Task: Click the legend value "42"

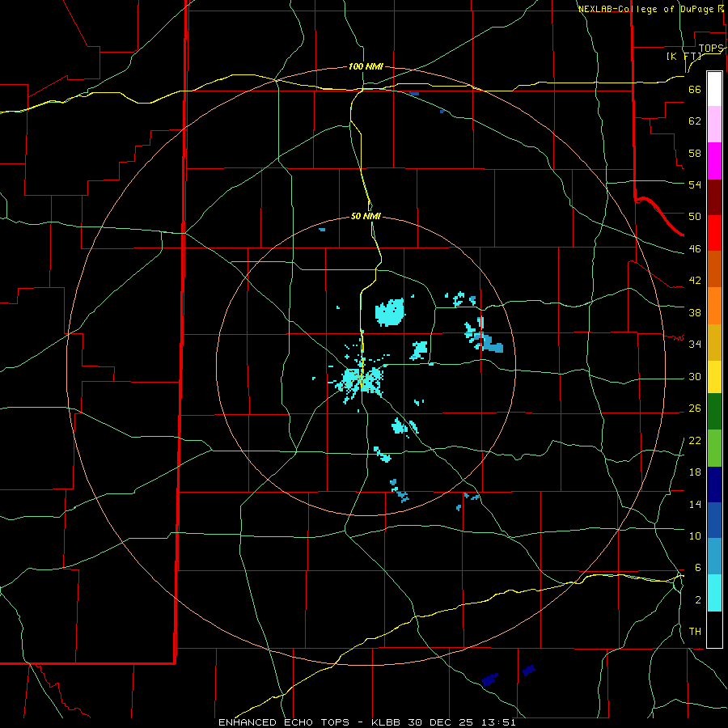Action: [x=695, y=280]
